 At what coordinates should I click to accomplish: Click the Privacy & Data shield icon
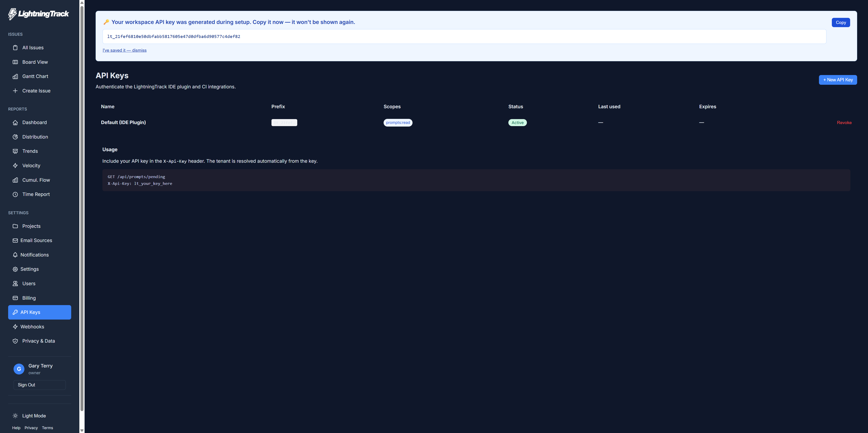15,341
